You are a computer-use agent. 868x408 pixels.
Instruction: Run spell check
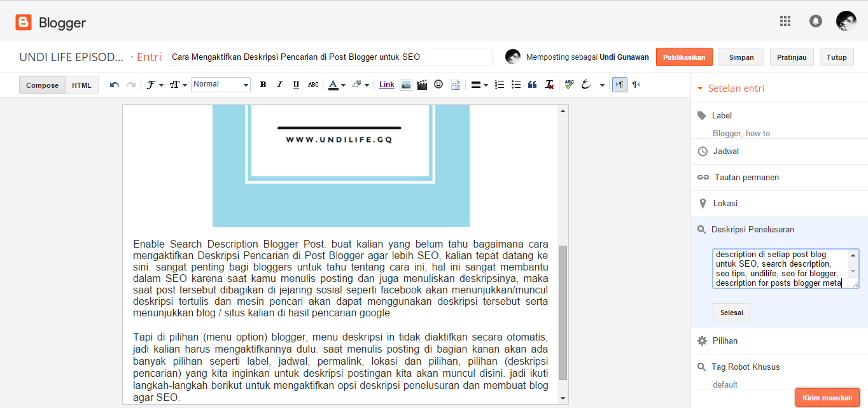(570, 85)
